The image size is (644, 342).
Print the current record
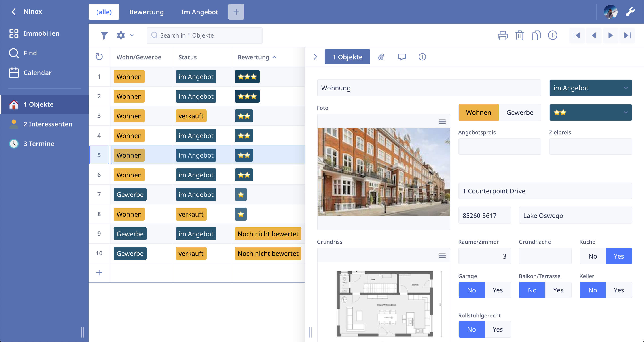coord(502,35)
